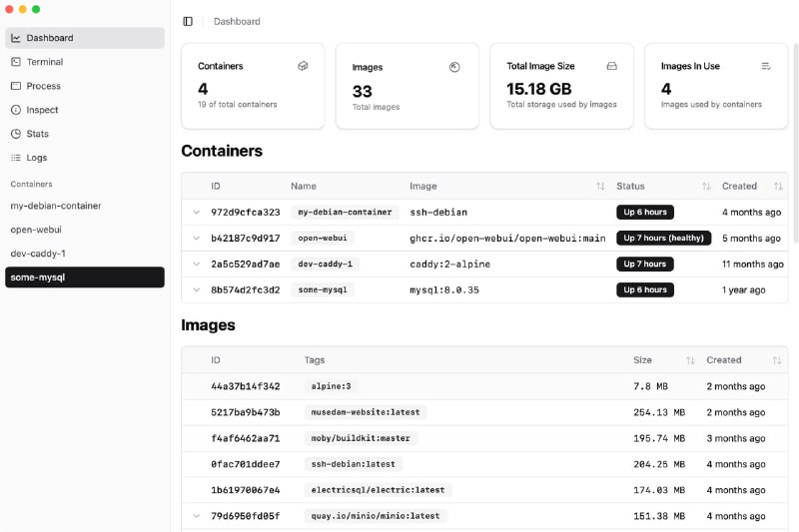
Task: Sort images by Size column arrows
Action: point(690,360)
